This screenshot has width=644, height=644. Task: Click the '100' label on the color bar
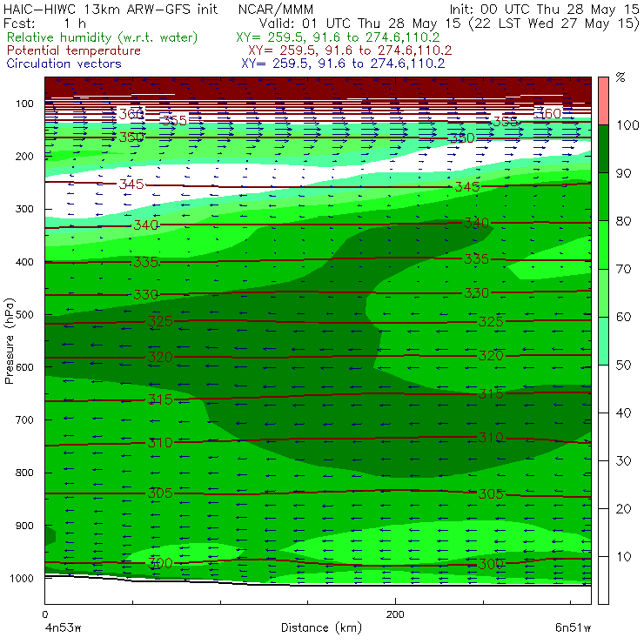pyautogui.click(x=627, y=124)
